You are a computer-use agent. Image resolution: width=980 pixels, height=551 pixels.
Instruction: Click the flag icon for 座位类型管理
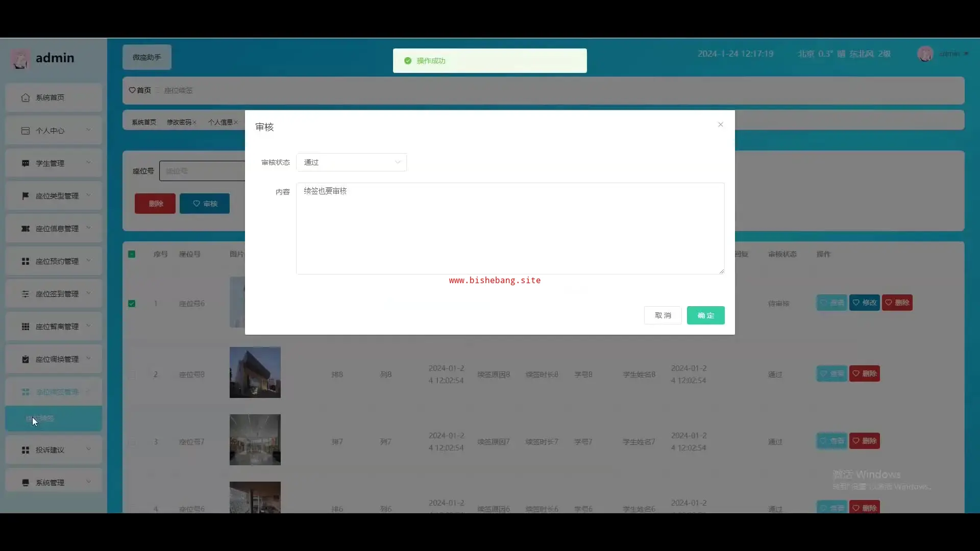[26, 196]
